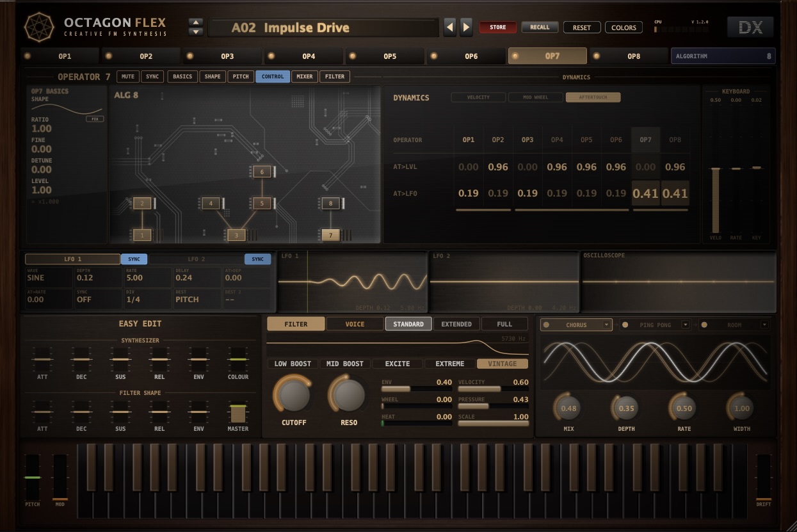Image resolution: width=797 pixels, height=532 pixels.
Task: Select operator node 3 in the algorithm diagram
Action: coord(237,235)
